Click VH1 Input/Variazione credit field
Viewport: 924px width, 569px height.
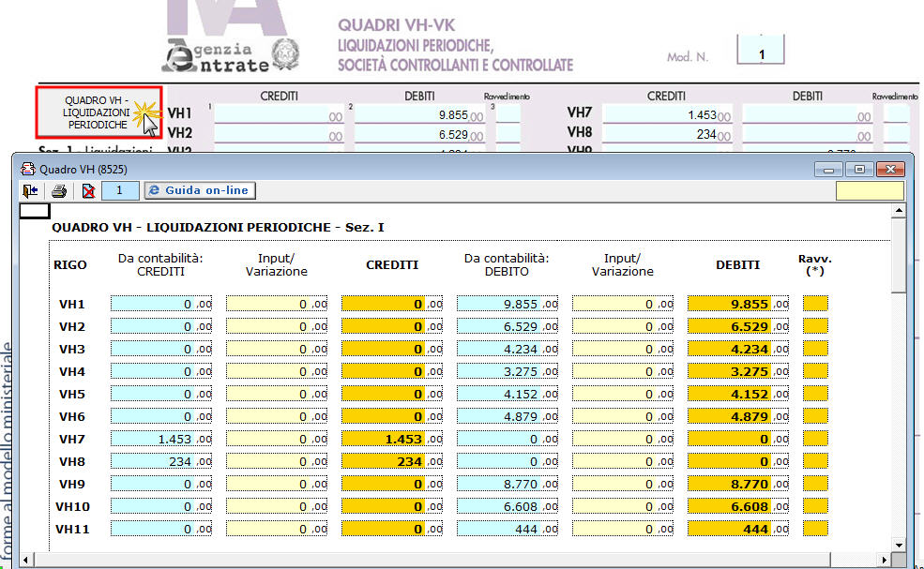(277, 304)
